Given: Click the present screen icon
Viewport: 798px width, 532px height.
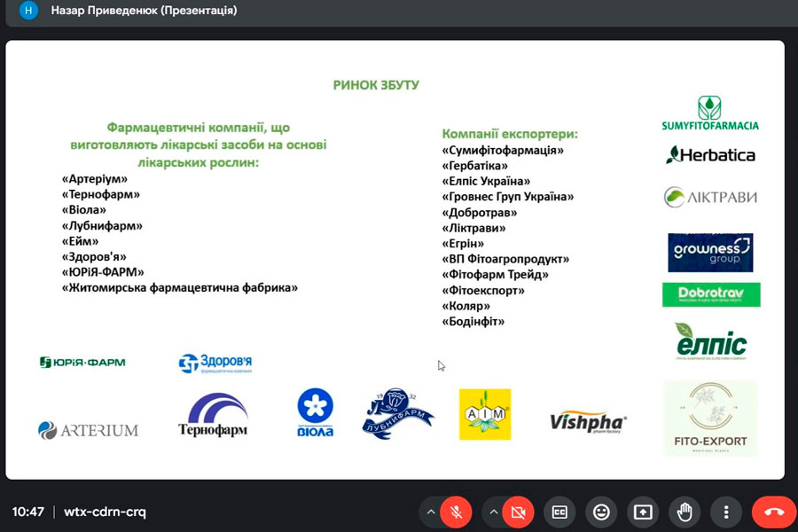Looking at the screenshot, I should 643,512.
